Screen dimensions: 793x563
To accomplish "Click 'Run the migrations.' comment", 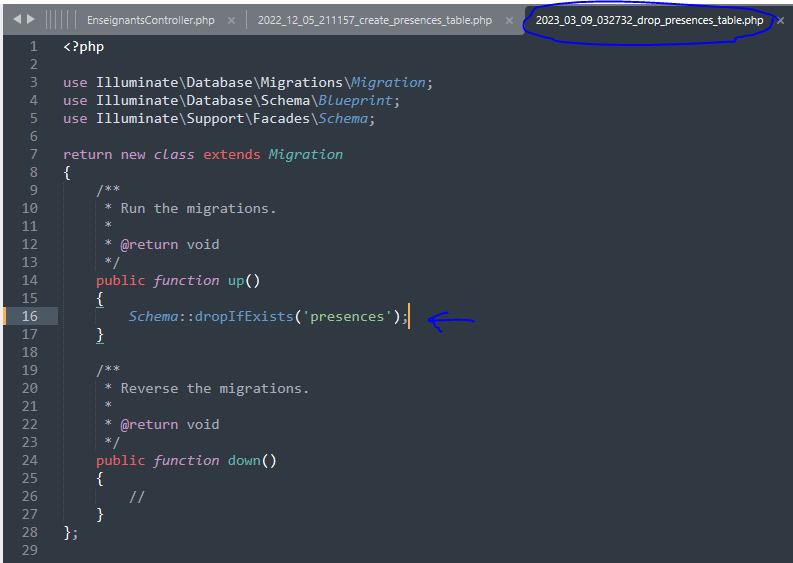I will 198,208.
